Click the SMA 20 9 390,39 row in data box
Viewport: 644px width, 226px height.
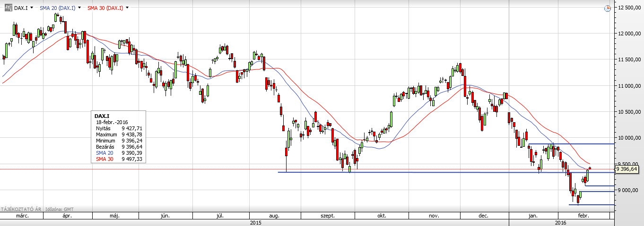click(119, 153)
